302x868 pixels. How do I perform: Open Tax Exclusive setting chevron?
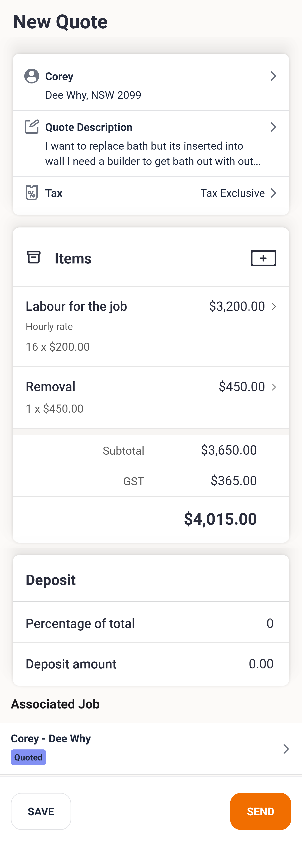tap(273, 193)
